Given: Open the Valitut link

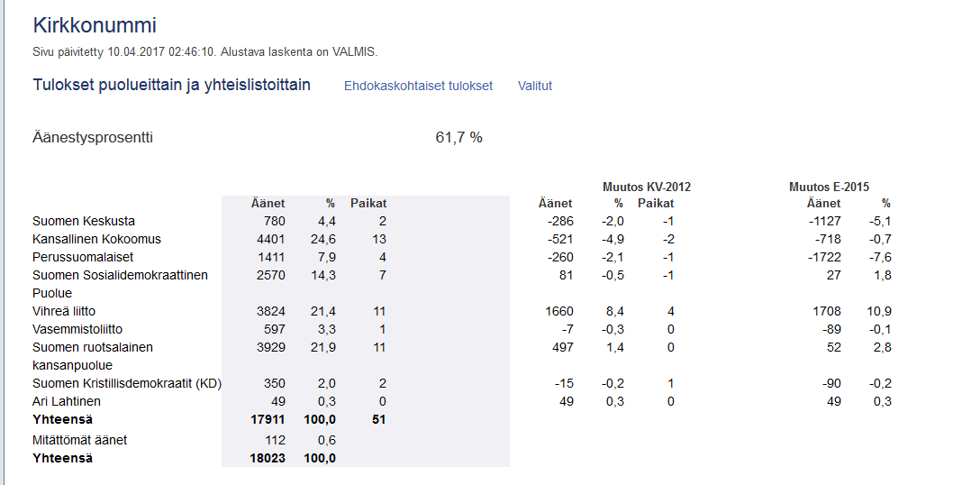Looking at the screenshot, I should [x=534, y=86].
